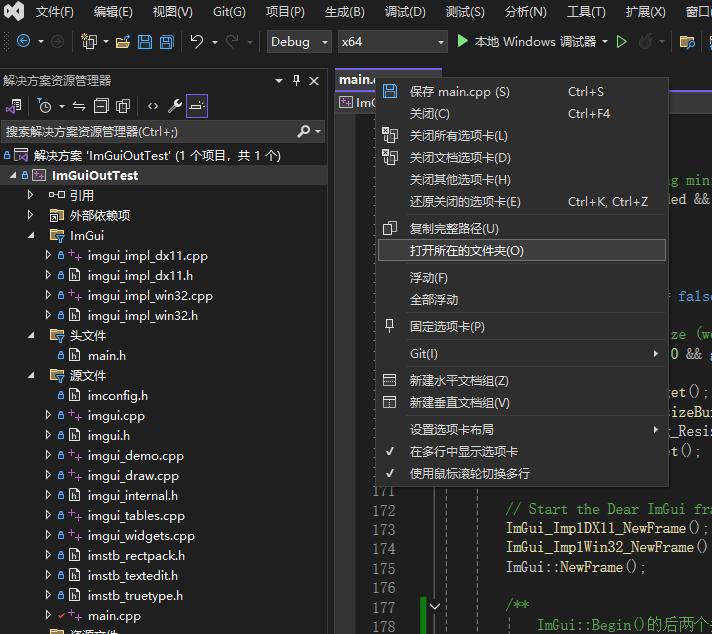Image resolution: width=712 pixels, height=634 pixels.
Task: Click the navigate backward arrow icon
Action: pyautogui.click(x=24, y=42)
